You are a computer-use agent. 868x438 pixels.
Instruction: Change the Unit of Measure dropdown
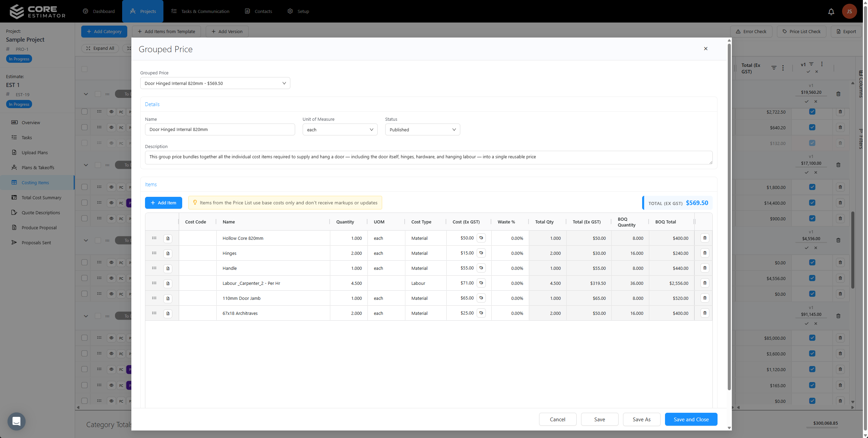pyautogui.click(x=339, y=130)
